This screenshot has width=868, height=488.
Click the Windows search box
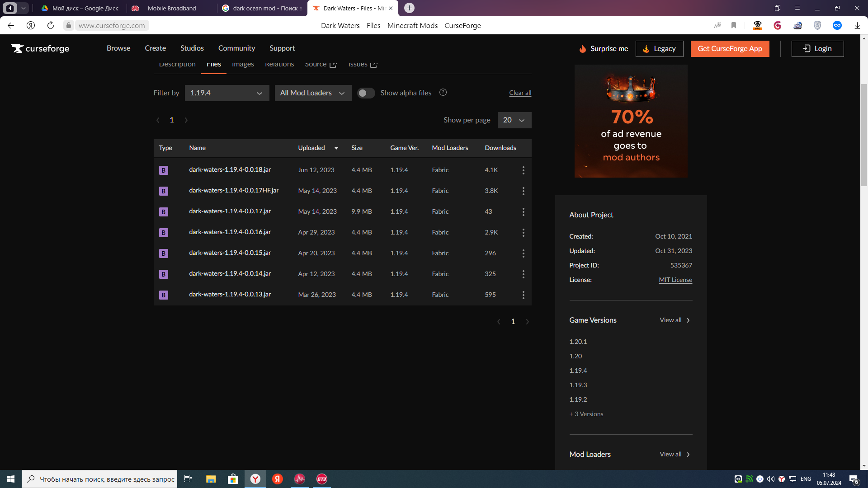[x=99, y=479]
